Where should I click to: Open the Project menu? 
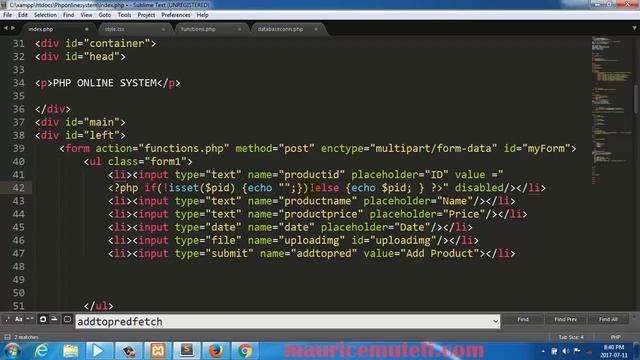(x=146, y=15)
